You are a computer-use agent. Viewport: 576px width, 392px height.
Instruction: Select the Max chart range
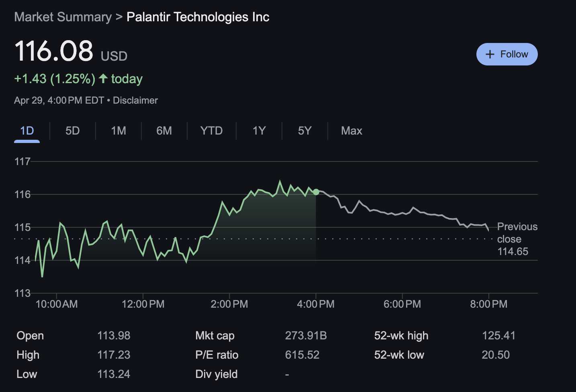[351, 131]
